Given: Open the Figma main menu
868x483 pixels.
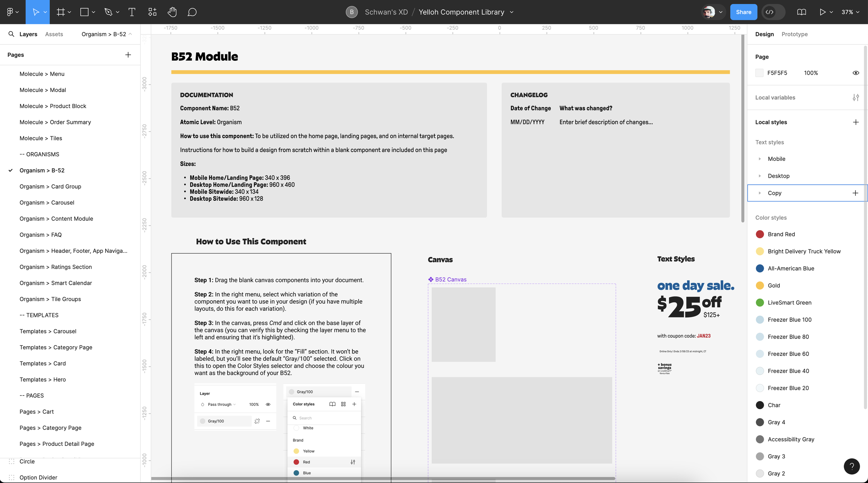Looking at the screenshot, I should (x=12, y=12).
